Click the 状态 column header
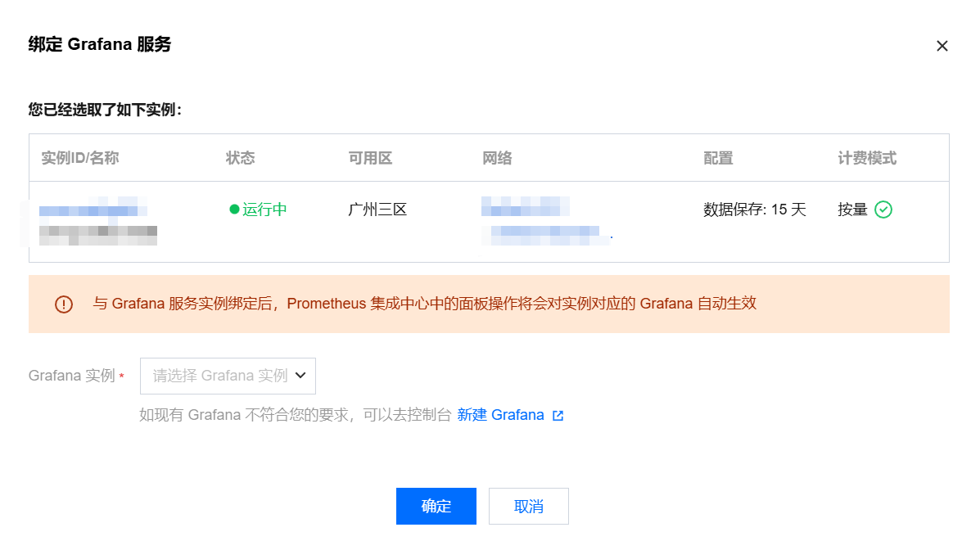The width and height of the screenshot is (980, 550). point(241,158)
